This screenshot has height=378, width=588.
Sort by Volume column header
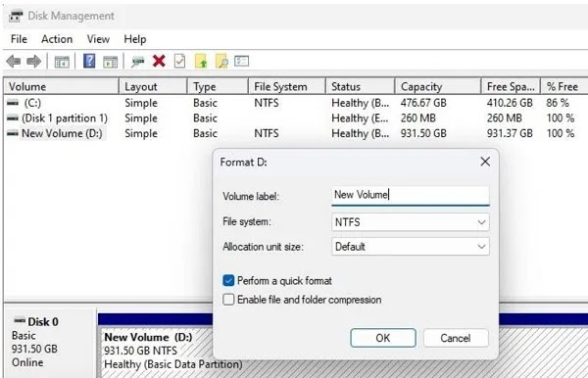coord(61,86)
